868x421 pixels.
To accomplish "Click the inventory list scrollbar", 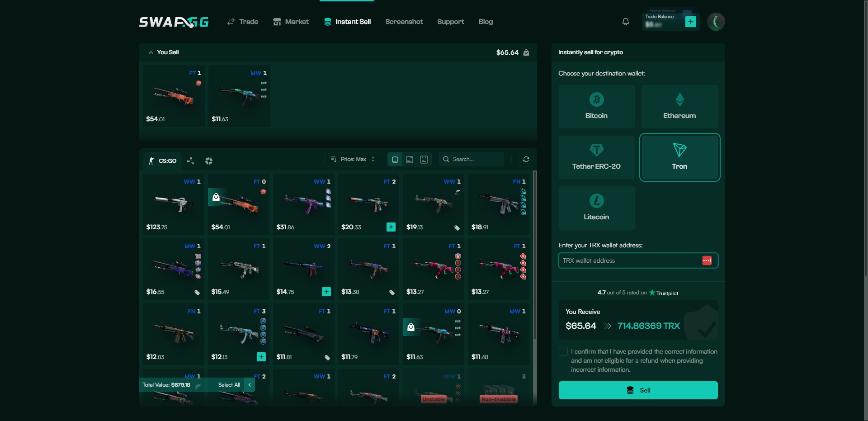I will pyautogui.click(x=535, y=255).
